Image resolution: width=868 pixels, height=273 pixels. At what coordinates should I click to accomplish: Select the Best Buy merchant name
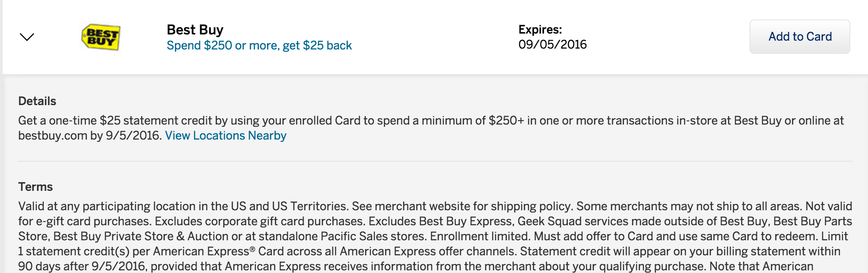195,30
